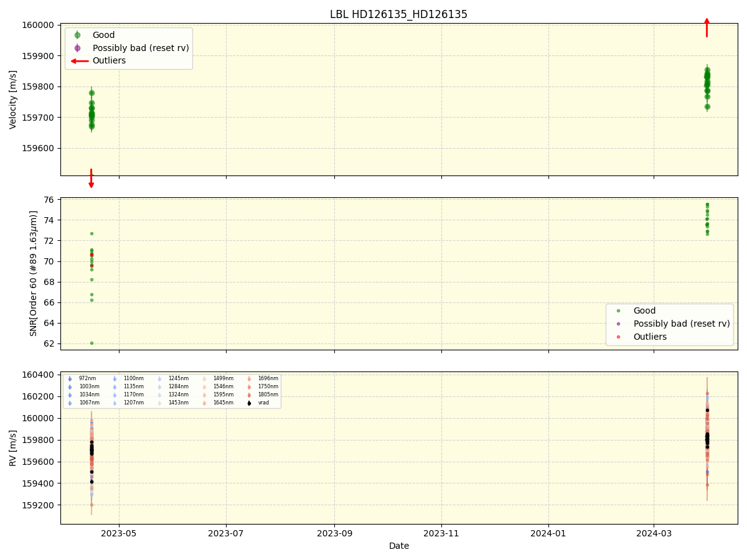Screen dimensions: 747x560
Task: Click the 72 tick on SNR axis
Action: point(49,241)
